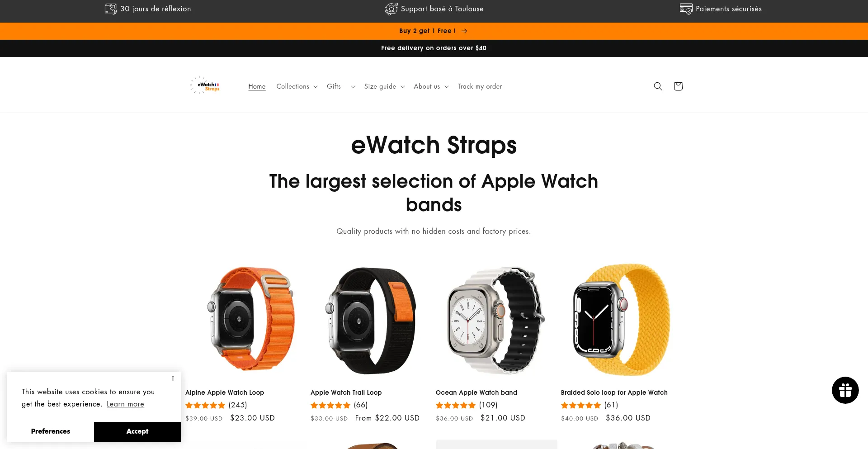This screenshot has height=449, width=868.
Task: Open the shopping cart icon
Action: click(678, 86)
